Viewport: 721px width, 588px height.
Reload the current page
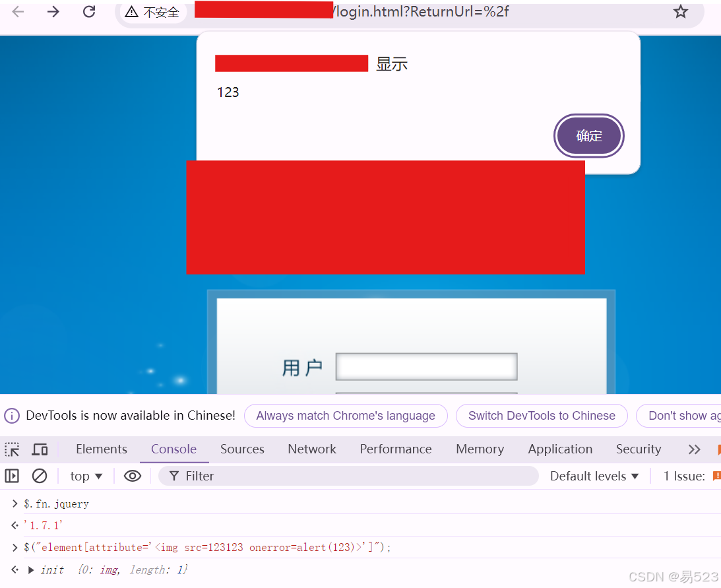point(89,11)
